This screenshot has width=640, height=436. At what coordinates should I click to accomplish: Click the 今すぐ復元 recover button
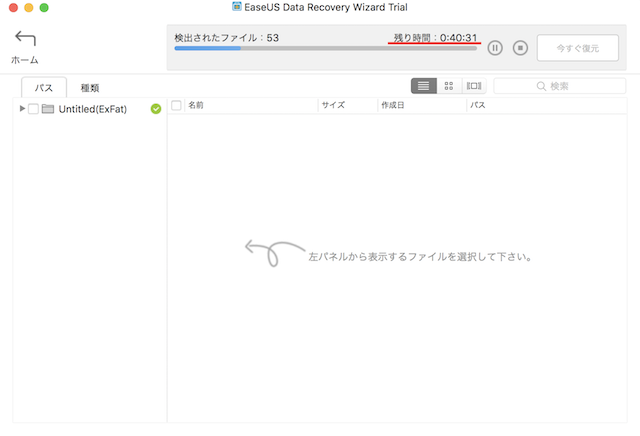click(x=578, y=48)
